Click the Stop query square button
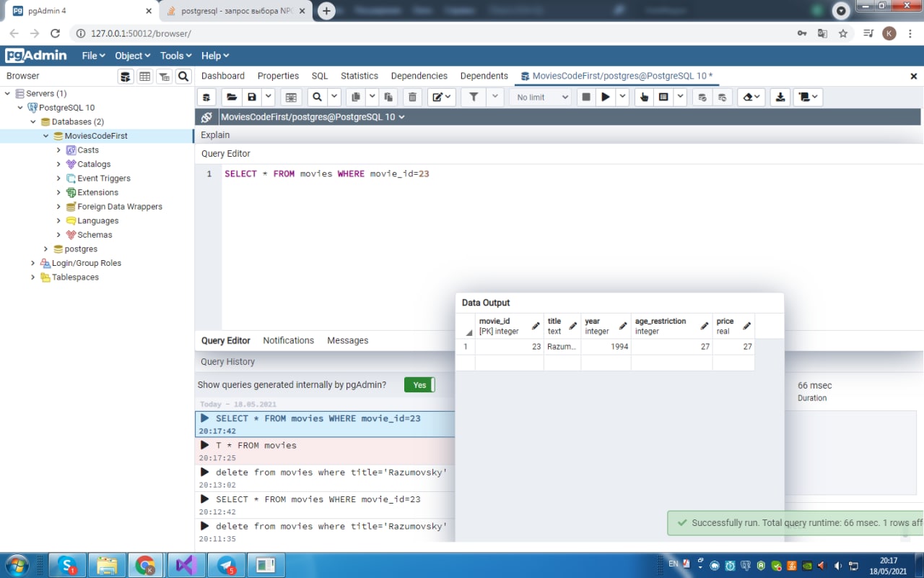 tap(586, 97)
